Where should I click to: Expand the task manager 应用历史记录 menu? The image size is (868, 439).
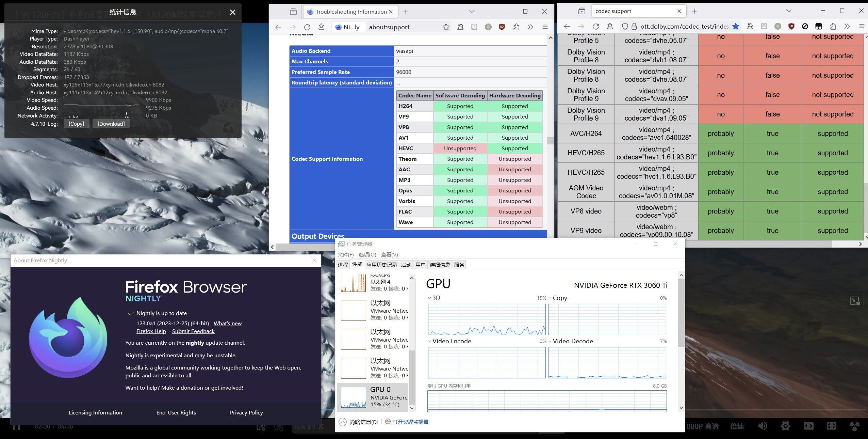[382, 264]
